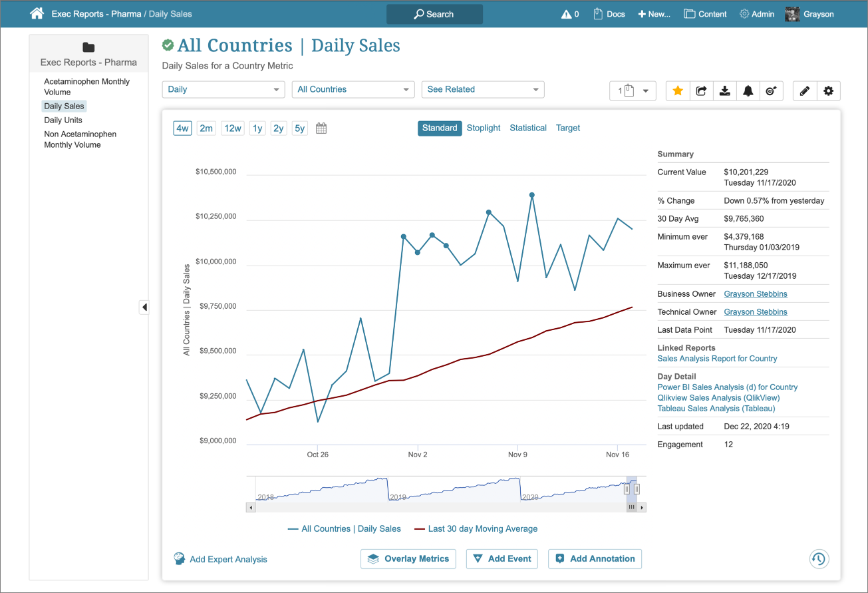The height and width of the screenshot is (593, 868).
Task: Expand the All Countries dropdown
Action: [x=353, y=90]
